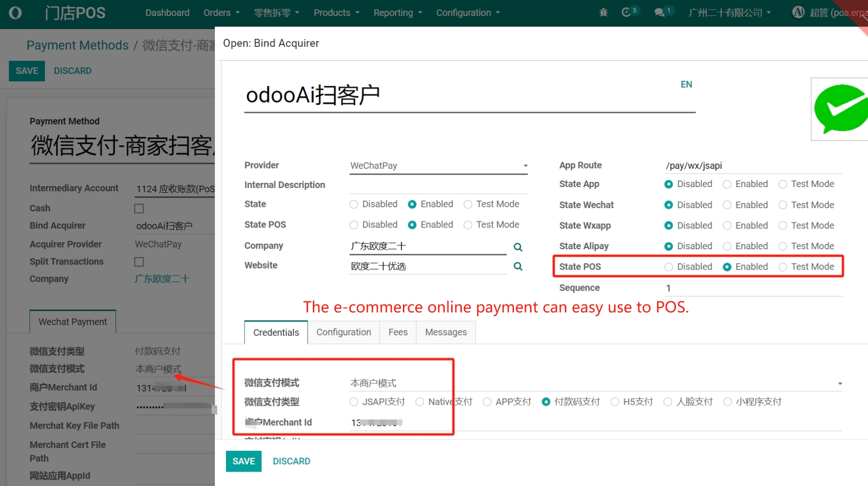This screenshot has height=486, width=868.
Task: Click the Bind Acquirer field
Action: pyautogui.click(x=175, y=226)
